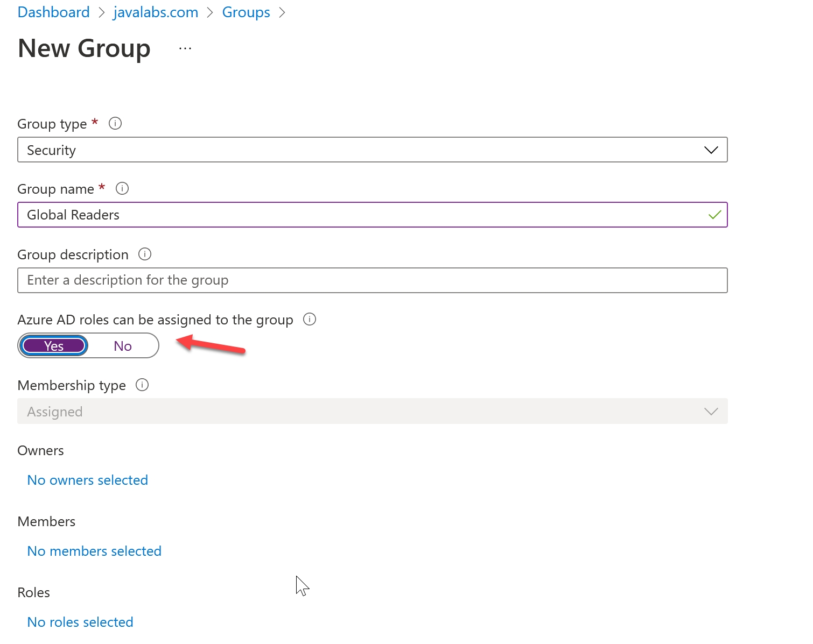Open No members selected link

point(94,551)
